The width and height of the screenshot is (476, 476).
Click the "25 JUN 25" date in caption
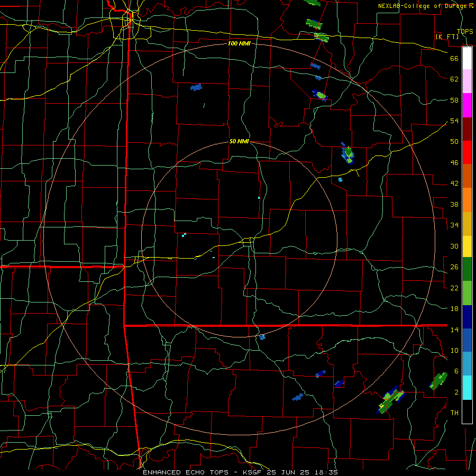click(x=288, y=472)
